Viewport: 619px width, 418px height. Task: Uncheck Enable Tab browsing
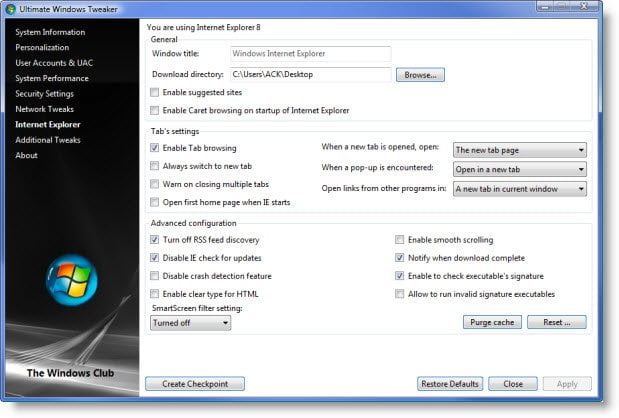pyautogui.click(x=154, y=148)
